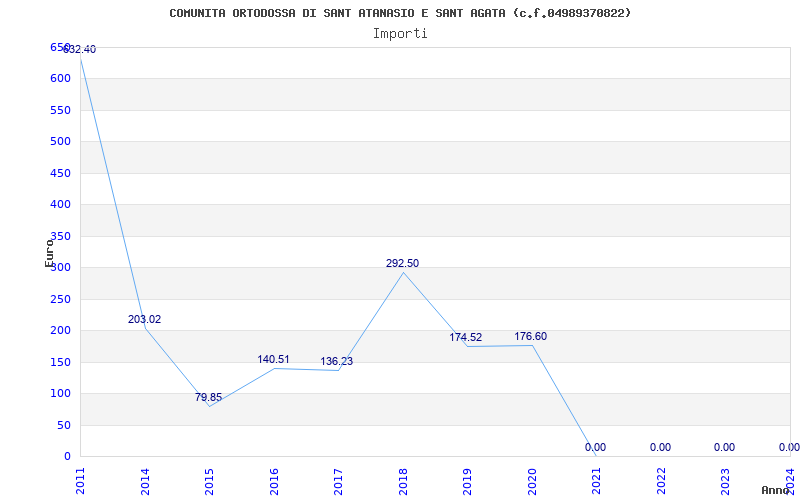Click the 0.00 label above 2023
800x500 pixels.
pos(724,447)
